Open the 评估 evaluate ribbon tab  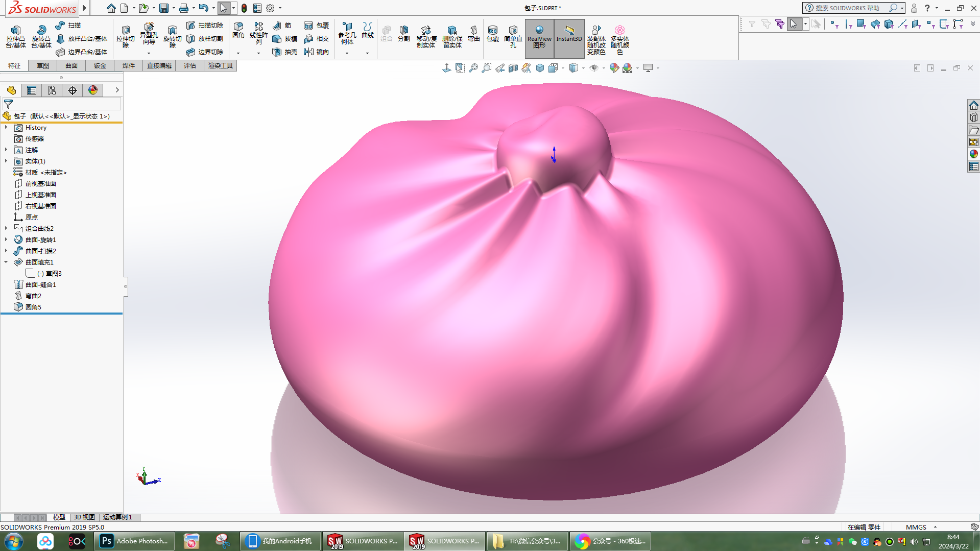[x=189, y=65]
